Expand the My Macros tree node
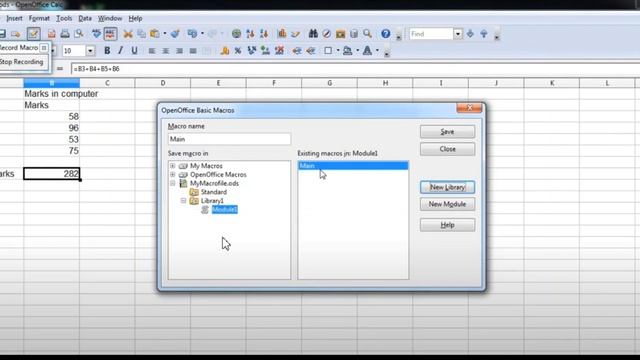Viewport: 640px width, 360px height. click(x=173, y=166)
